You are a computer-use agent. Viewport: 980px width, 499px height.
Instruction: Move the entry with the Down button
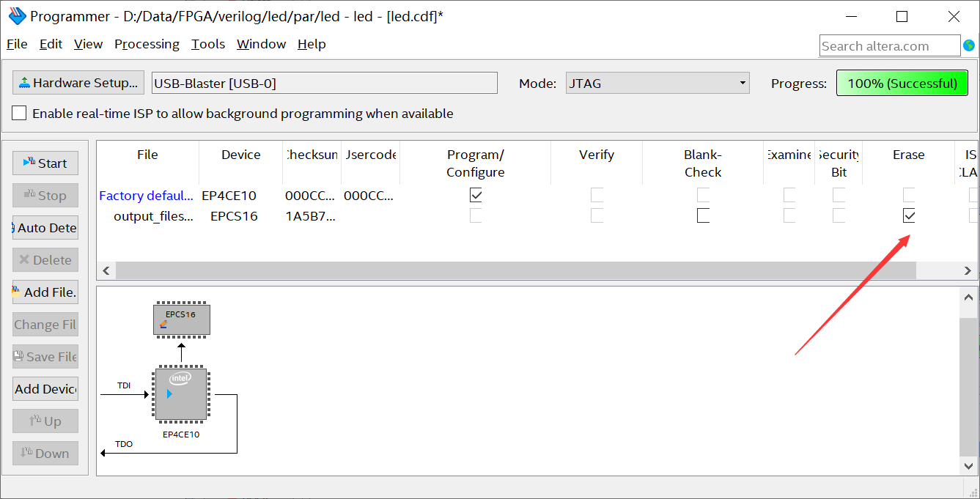click(45, 454)
